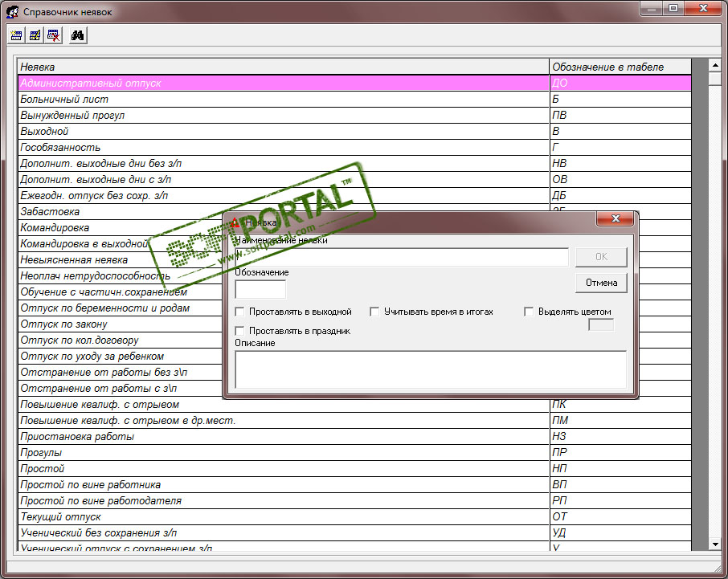Enable 'Учитывать время в итогах' checkbox

[x=374, y=312]
